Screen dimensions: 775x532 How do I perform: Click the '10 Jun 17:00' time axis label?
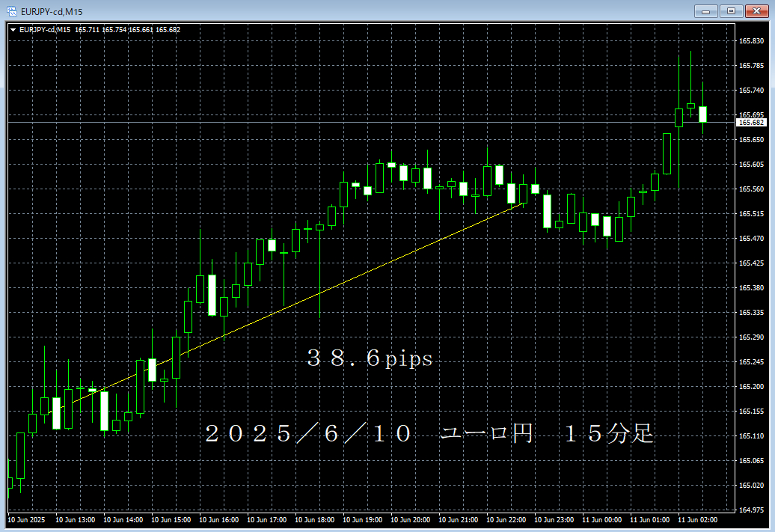click(x=267, y=519)
